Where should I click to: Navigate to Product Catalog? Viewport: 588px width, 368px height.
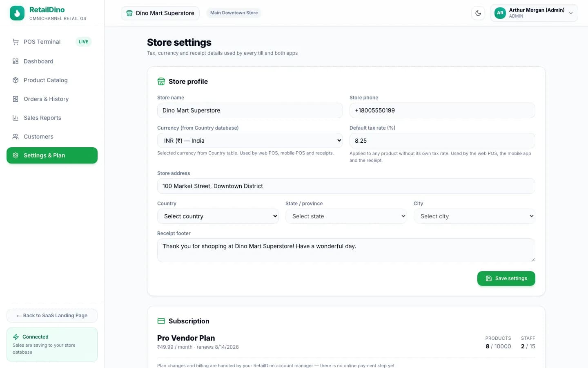click(52, 80)
